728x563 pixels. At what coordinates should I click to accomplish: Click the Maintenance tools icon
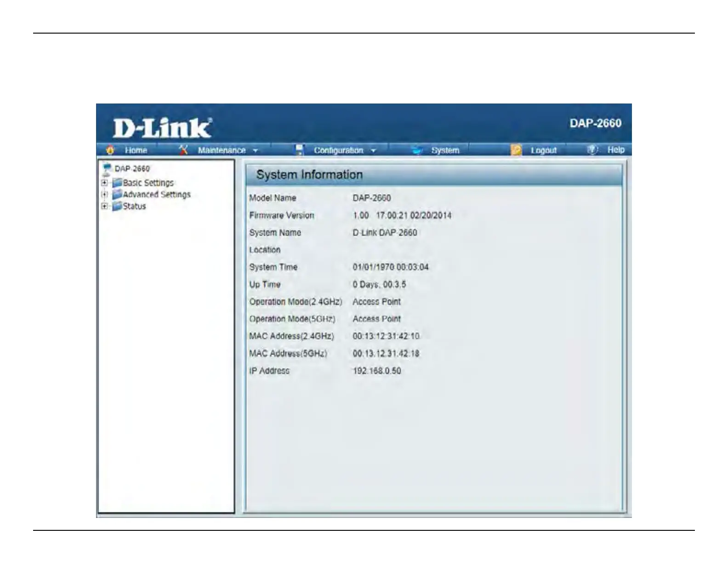(183, 149)
